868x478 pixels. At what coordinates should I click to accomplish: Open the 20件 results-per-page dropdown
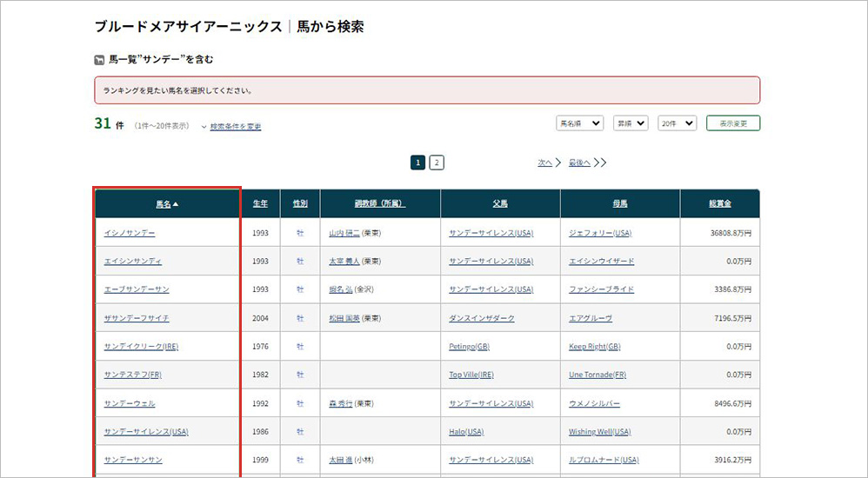coord(677,123)
